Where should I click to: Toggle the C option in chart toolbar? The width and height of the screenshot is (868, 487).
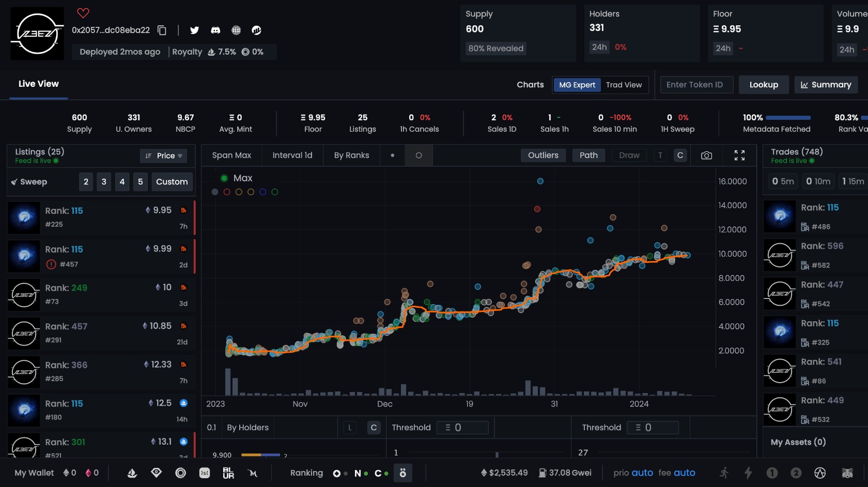click(680, 155)
